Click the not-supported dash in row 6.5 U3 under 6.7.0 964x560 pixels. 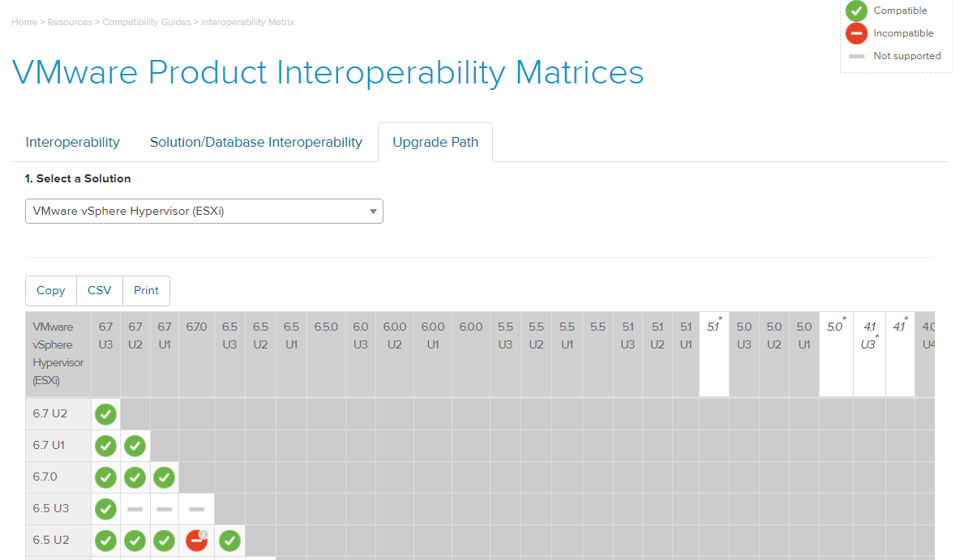(x=197, y=509)
